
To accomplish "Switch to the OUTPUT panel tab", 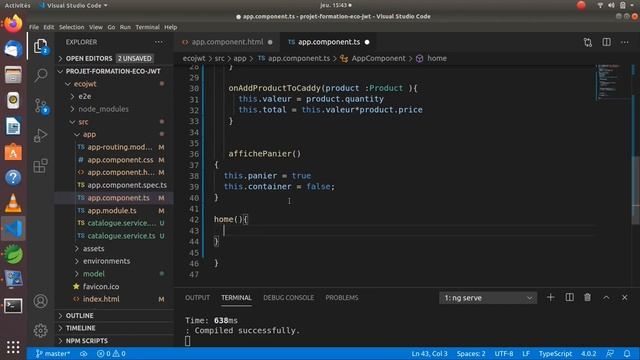I will pyautogui.click(x=198, y=298).
